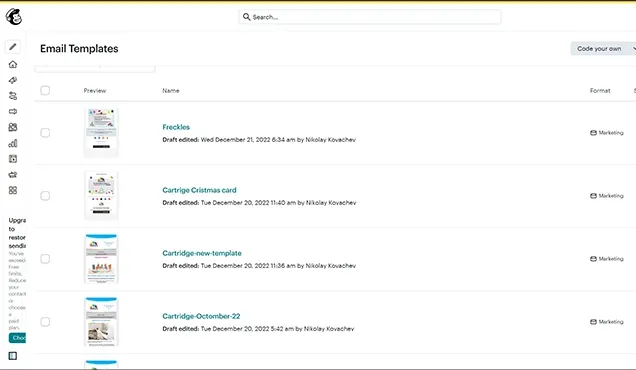Select the Cartridge-new-template checkbox

coord(45,258)
